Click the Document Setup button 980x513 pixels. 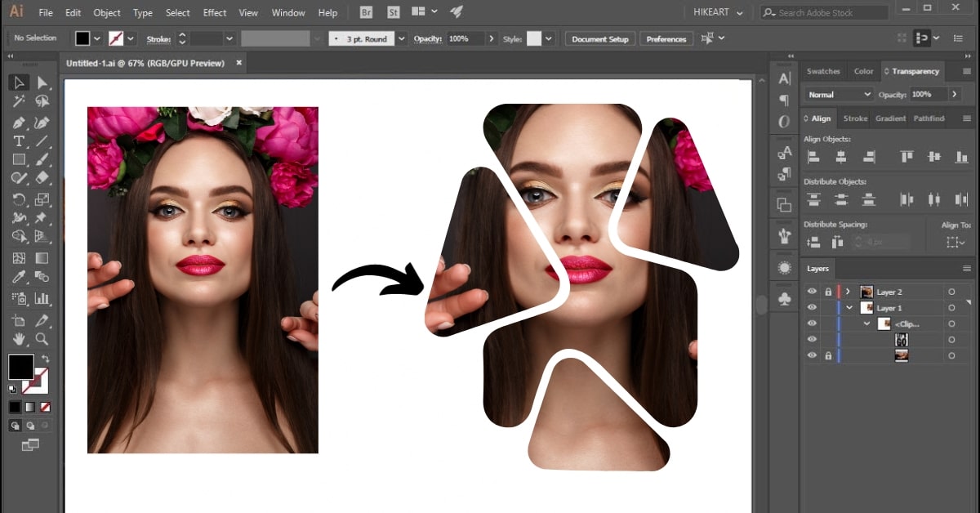[600, 38]
